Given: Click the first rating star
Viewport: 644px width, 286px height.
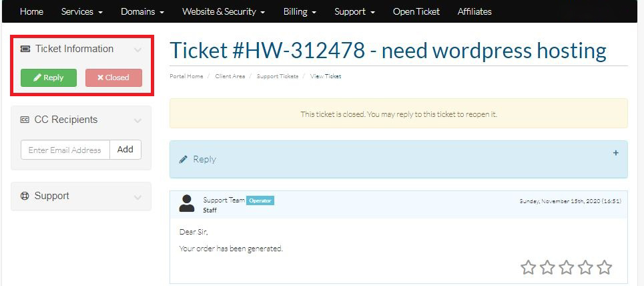Looking at the screenshot, I should point(528,267).
